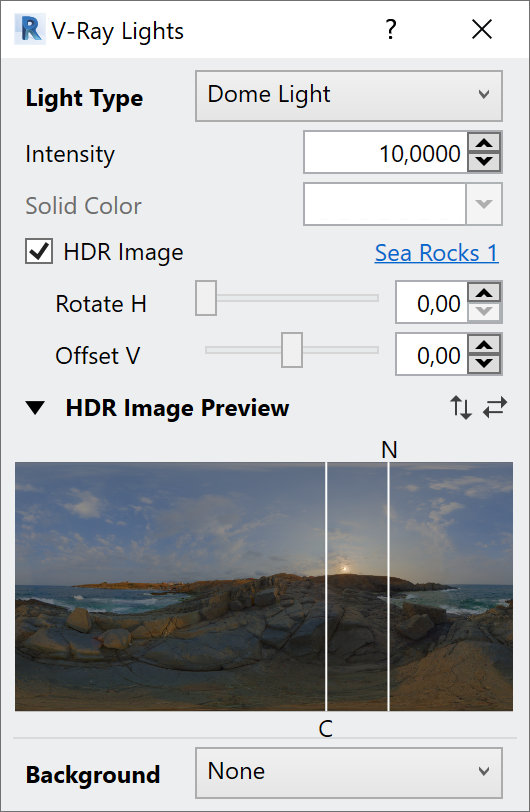The height and width of the screenshot is (812, 530).
Task: Uncheck the HDR Image checkbox
Action: point(39,252)
